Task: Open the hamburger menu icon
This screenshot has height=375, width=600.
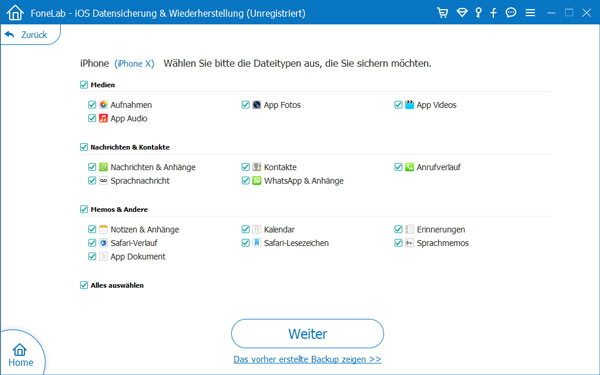Action: 530,13
